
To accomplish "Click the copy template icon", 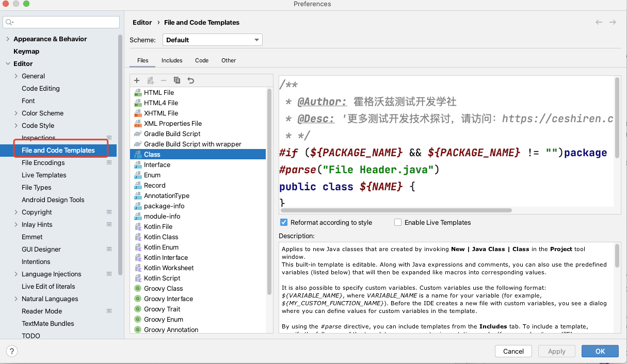I will [x=177, y=80].
